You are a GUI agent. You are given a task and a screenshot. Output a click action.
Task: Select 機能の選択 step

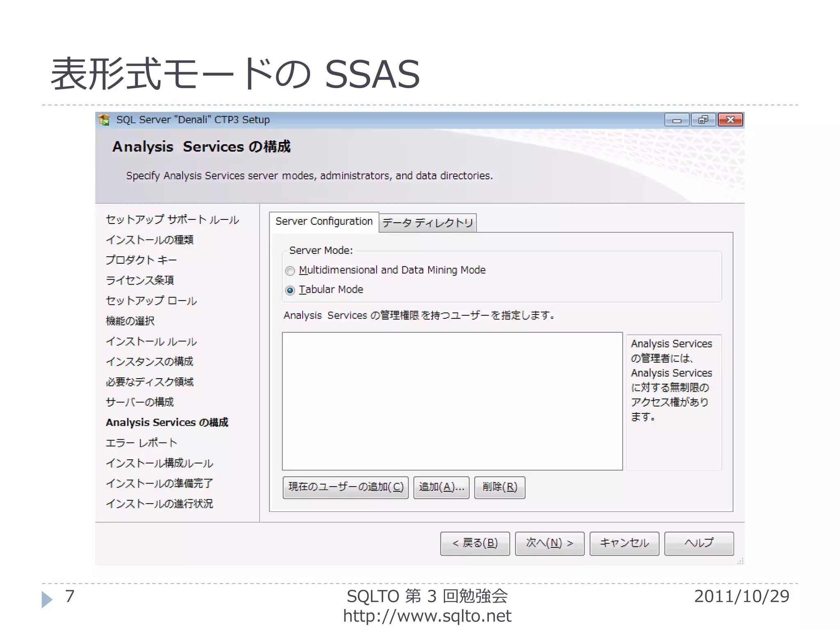pos(130,321)
